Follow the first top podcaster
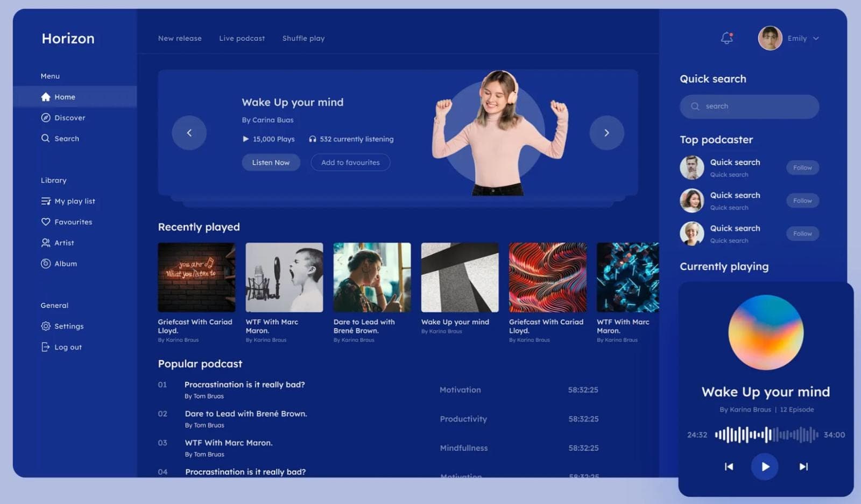861x504 pixels. pyautogui.click(x=802, y=167)
